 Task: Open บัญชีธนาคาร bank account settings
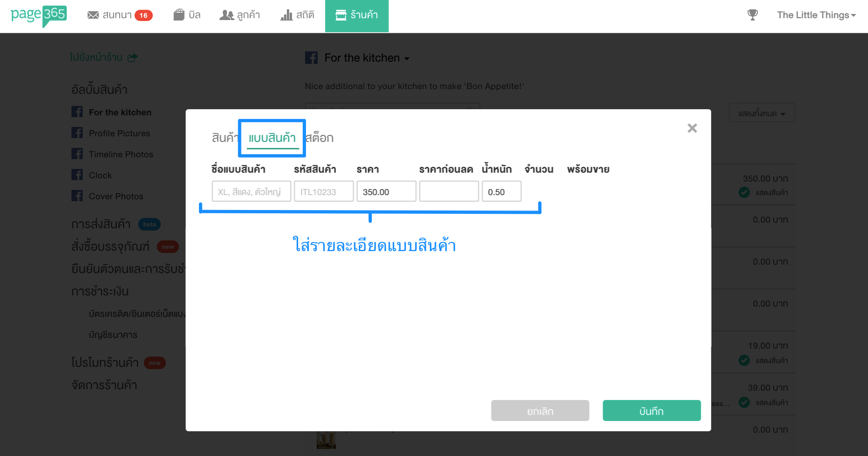(113, 335)
